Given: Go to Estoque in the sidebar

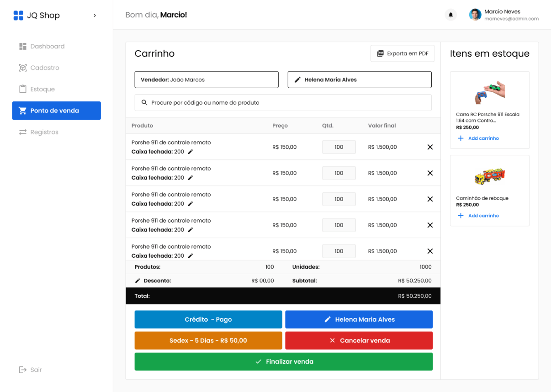Looking at the screenshot, I should pos(42,89).
